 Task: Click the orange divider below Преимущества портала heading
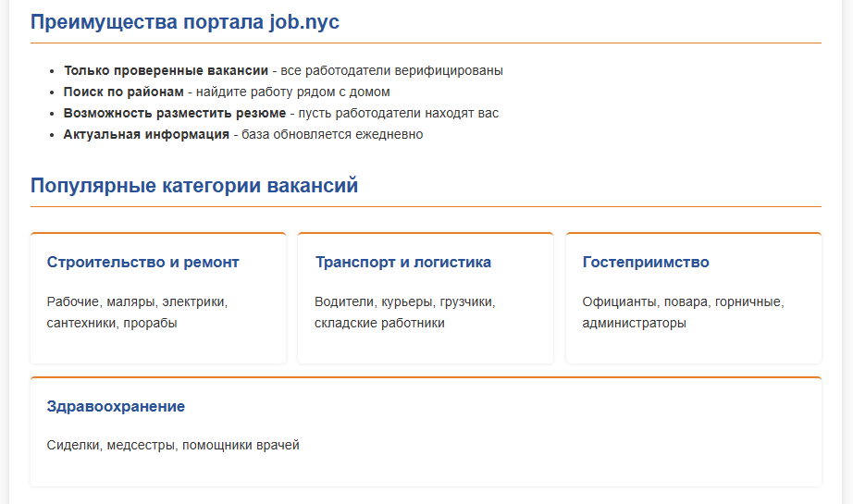click(426, 43)
